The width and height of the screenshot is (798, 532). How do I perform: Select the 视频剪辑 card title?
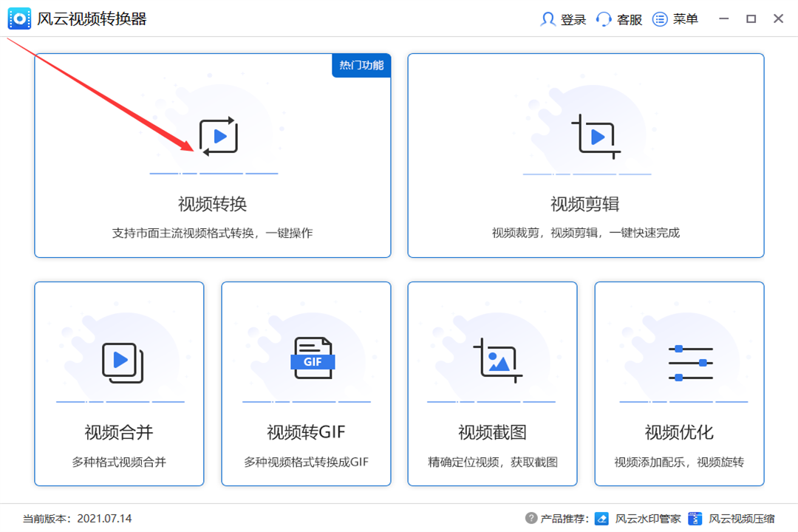pos(585,204)
